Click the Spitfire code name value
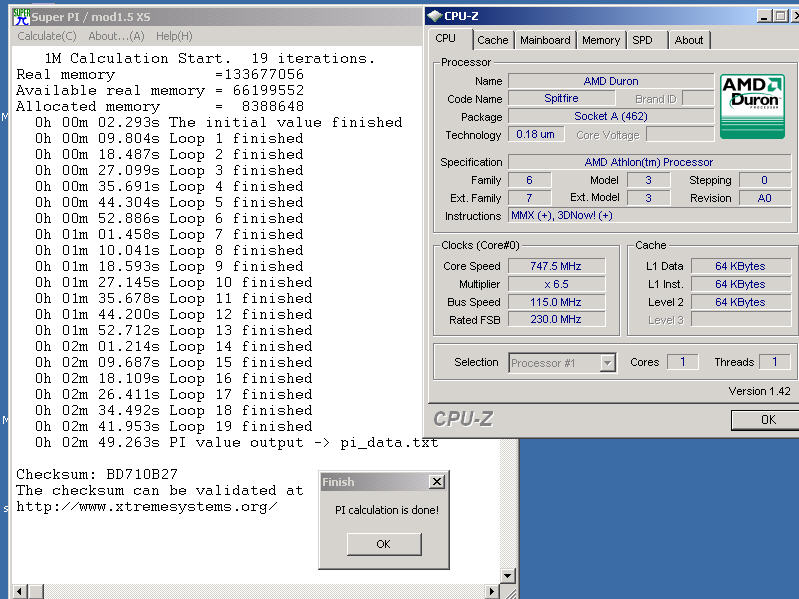Image resolution: width=799 pixels, height=599 pixels. (562, 98)
